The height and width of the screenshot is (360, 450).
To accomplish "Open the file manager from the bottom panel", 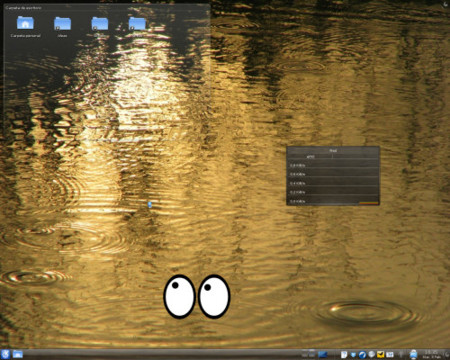I will point(18,354).
